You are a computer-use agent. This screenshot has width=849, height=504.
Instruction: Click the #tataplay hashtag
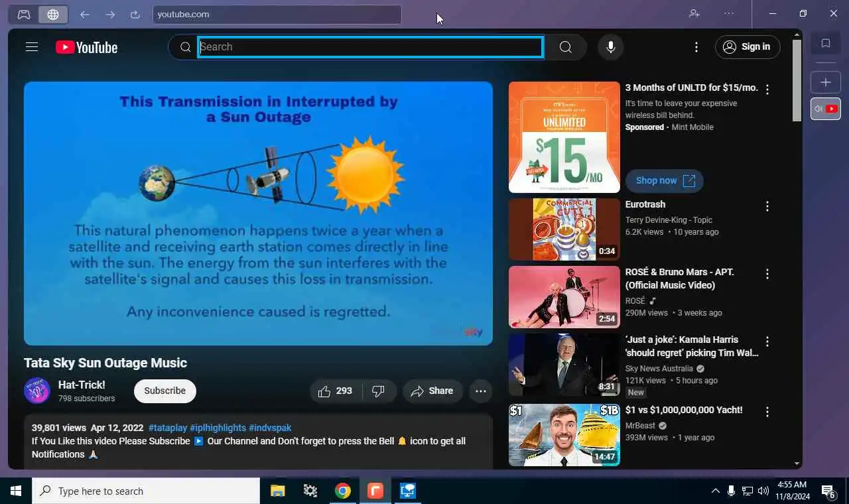[168, 428]
